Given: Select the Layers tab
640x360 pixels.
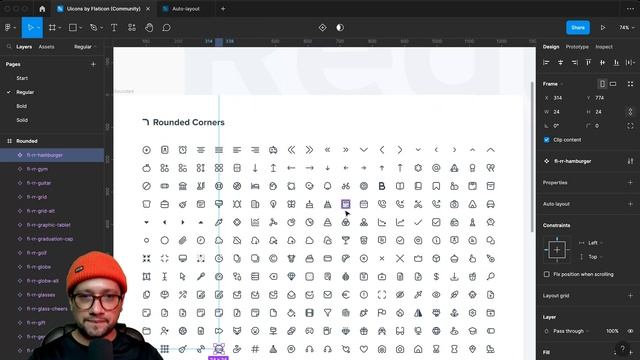Looking at the screenshot, I should pos(24,47).
